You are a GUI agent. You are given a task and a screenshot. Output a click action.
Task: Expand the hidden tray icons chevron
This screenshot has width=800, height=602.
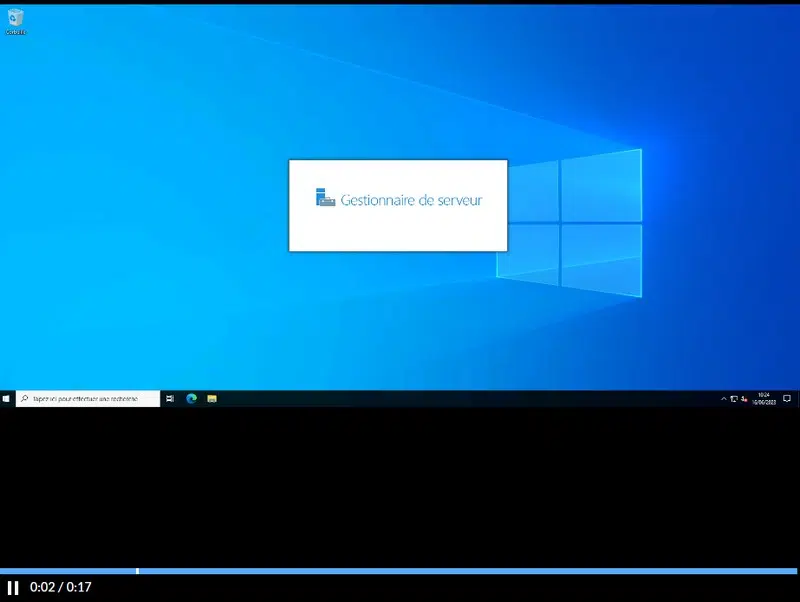(x=723, y=399)
